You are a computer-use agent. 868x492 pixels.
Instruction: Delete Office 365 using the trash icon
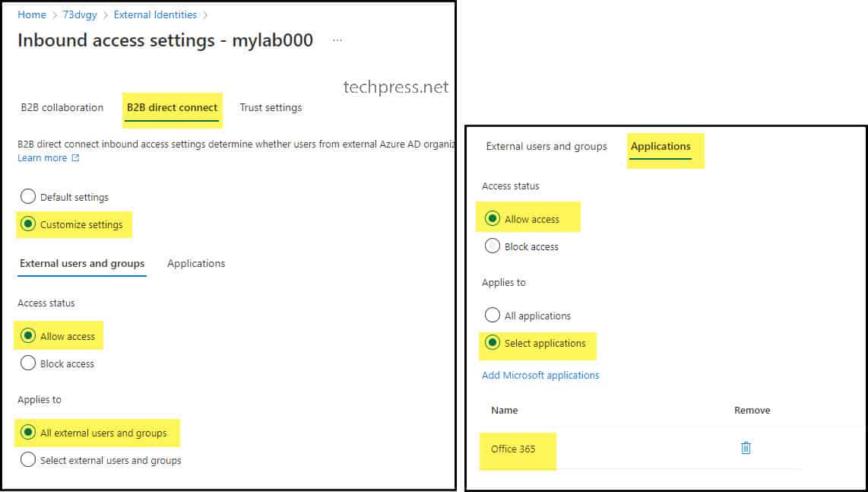(746, 448)
